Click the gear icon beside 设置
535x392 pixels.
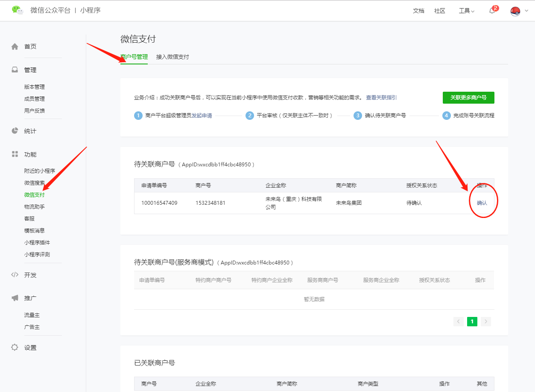pyautogui.click(x=15, y=348)
